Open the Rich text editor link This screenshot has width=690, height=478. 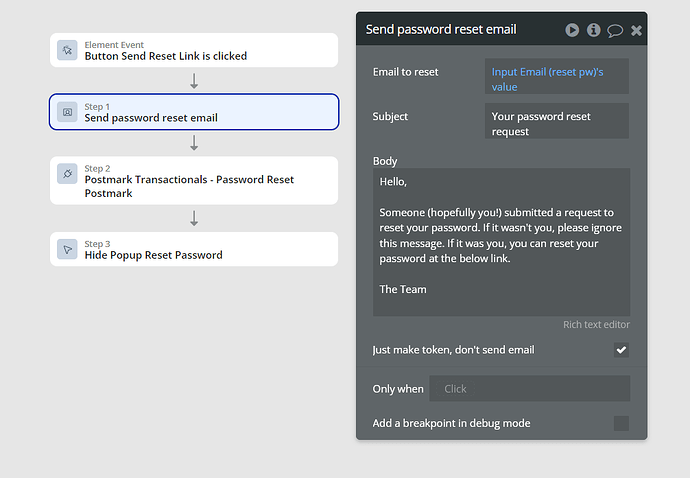coord(596,324)
